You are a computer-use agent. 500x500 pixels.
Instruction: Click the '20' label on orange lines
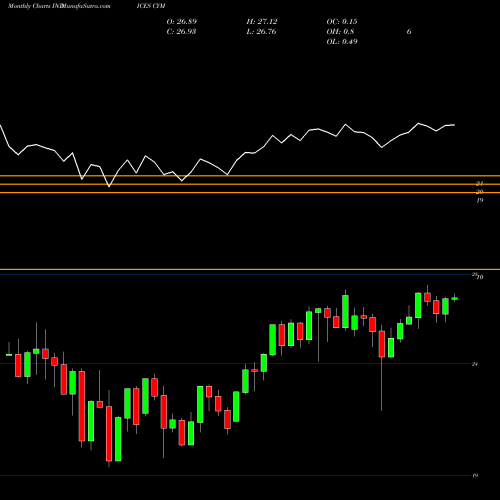pyautogui.click(x=479, y=192)
